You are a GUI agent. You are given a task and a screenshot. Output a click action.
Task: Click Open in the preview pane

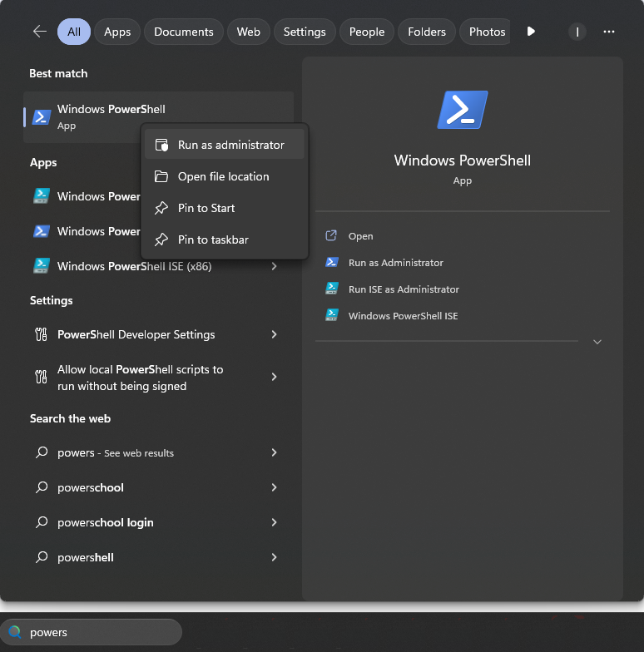361,236
